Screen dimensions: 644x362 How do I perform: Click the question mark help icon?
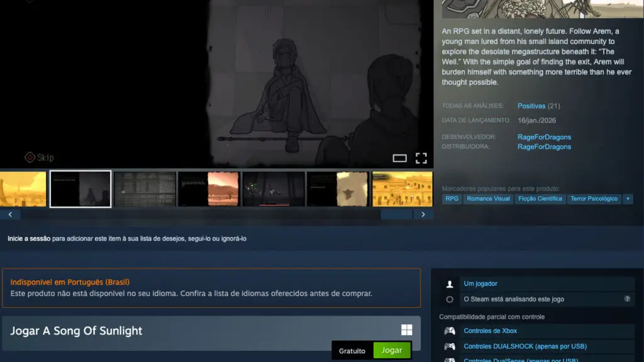tap(627, 299)
